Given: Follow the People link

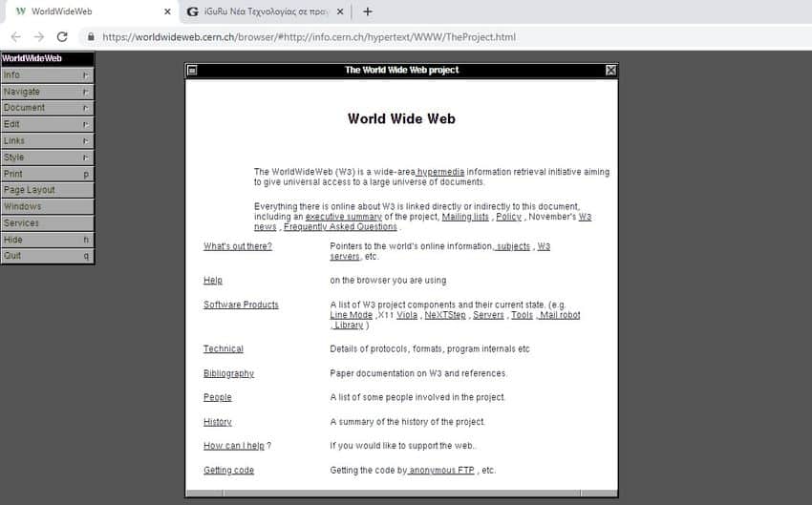Looking at the screenshot, I should (x=218, y=397).
